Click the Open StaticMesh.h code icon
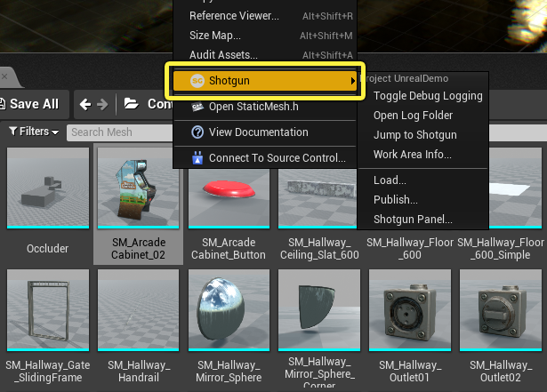This screenshot has height=392, width=547. coord(197,107)
